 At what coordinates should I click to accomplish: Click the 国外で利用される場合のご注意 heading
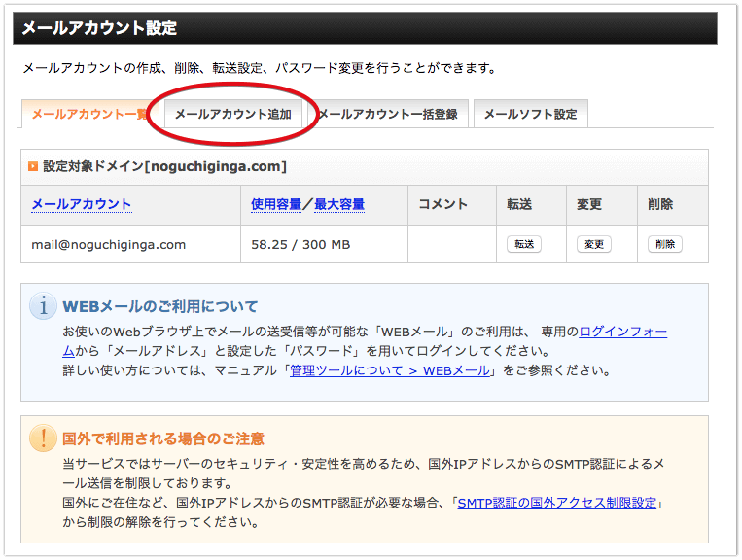point(163,438)
